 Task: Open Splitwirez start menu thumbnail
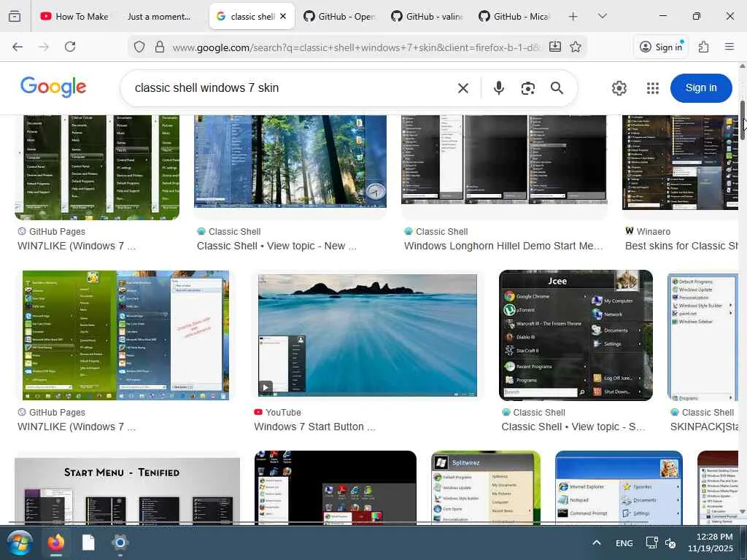tap(486, 488)
